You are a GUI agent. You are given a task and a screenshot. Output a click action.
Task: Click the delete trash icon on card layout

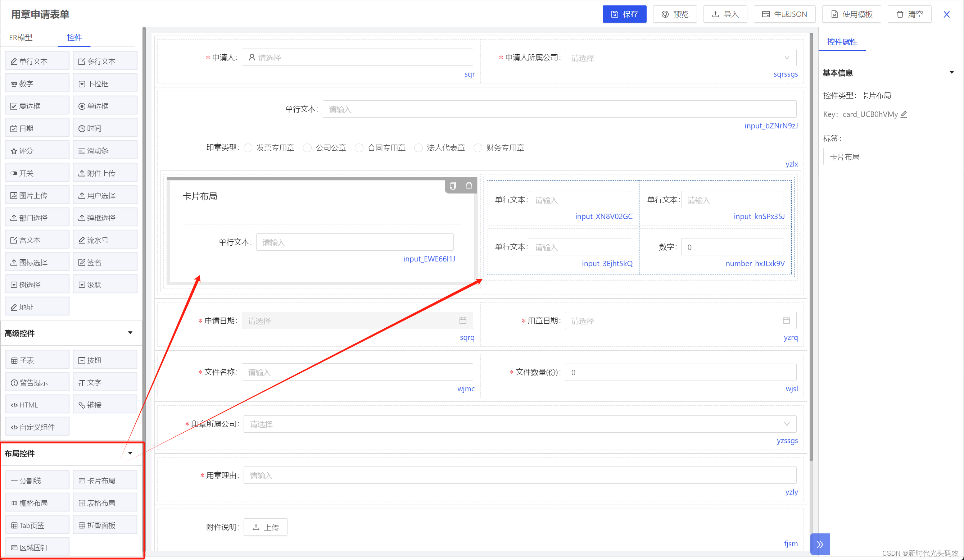469,186
